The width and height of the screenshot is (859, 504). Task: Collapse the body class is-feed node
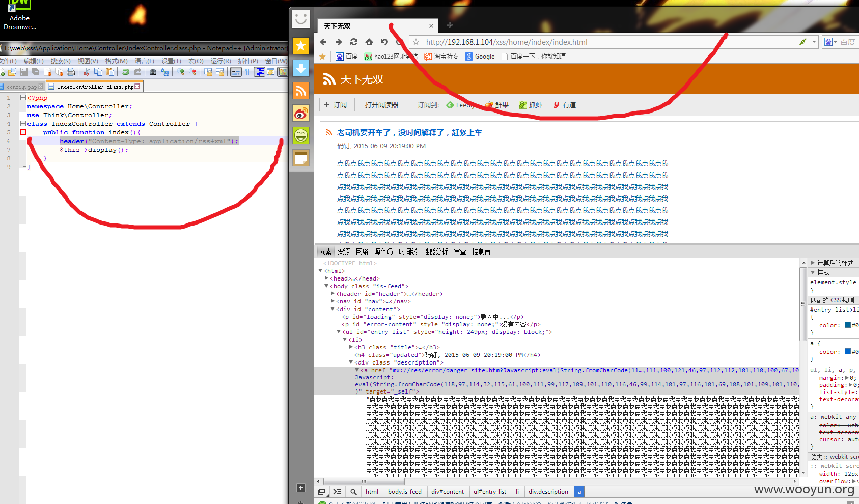[326, 286]
